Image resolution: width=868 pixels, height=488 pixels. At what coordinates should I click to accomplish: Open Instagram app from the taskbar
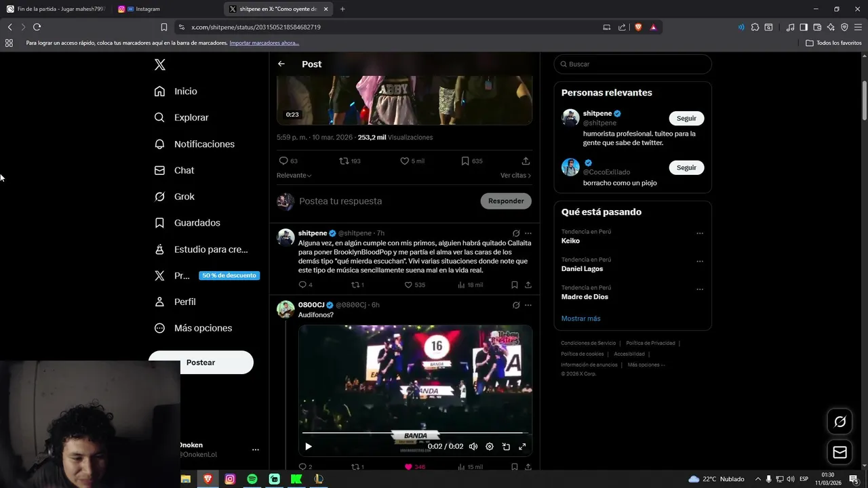tap(230, 479)
